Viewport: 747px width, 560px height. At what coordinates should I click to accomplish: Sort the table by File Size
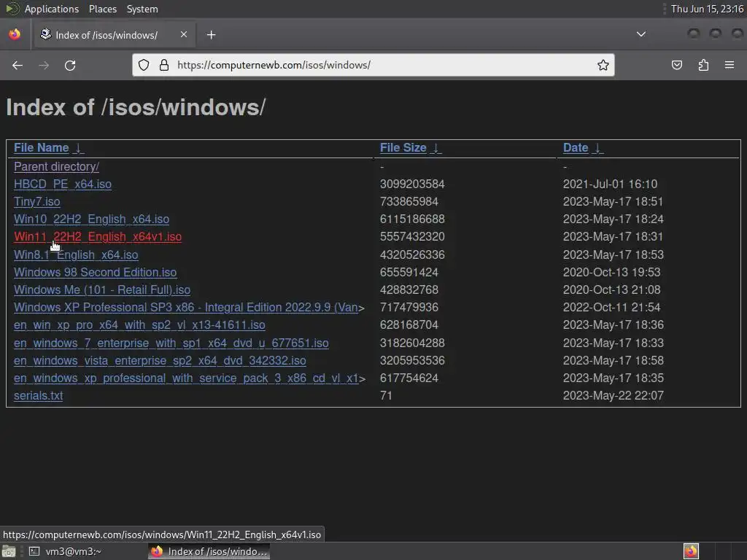pyautogui.click(x=403, y=147)
